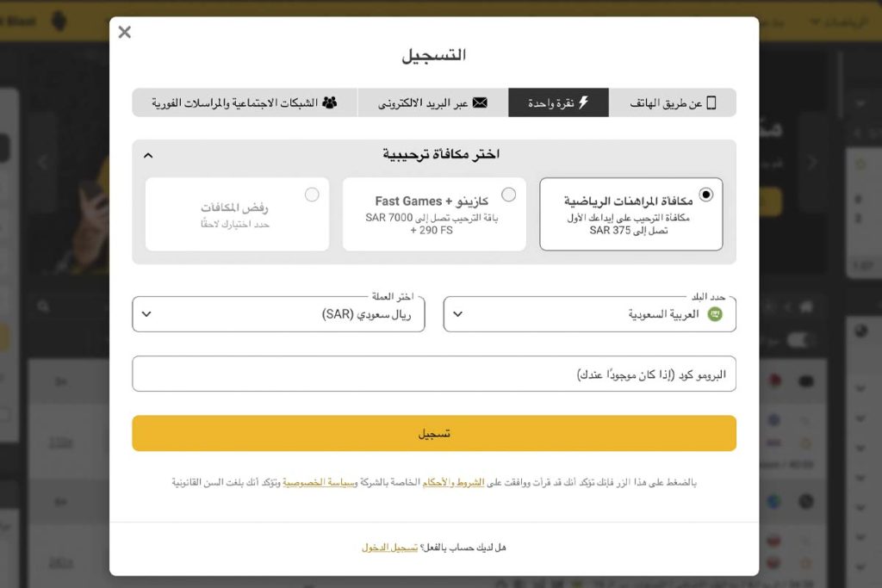Focus the promo code input field
Viewport: 882px width, 588px height.
coord(434,374)
